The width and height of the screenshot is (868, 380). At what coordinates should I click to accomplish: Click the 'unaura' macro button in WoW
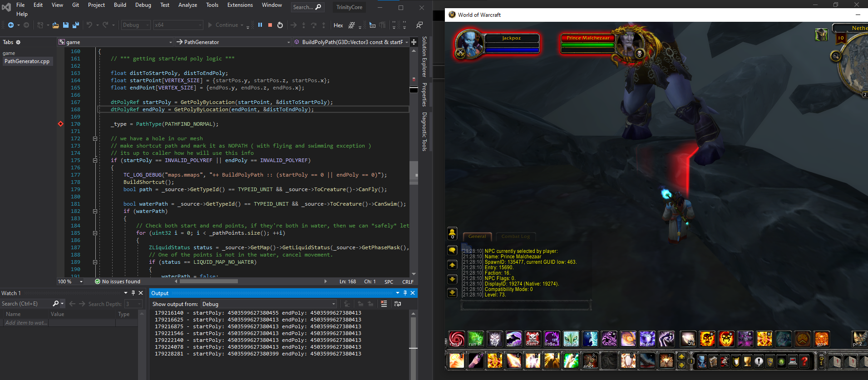(571, 339)
